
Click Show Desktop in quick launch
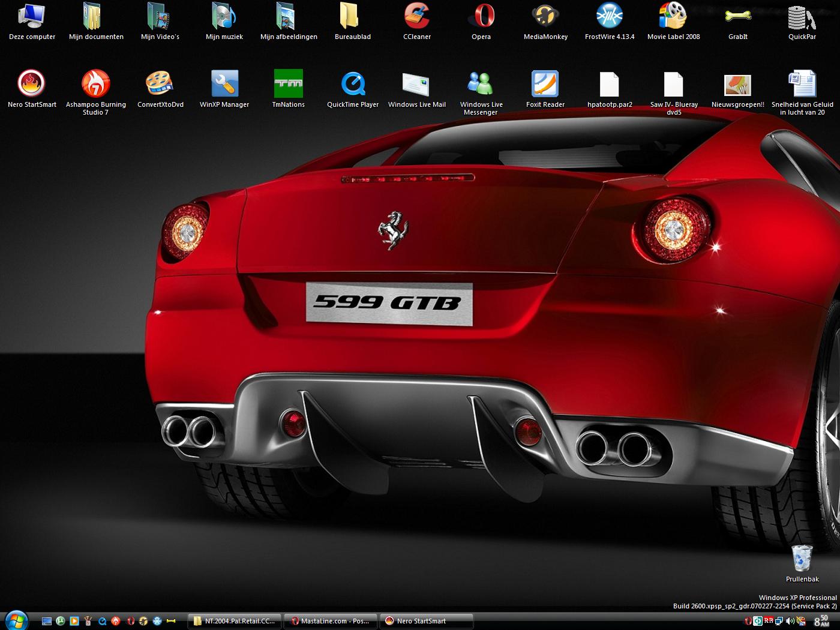tap(47, 621)
